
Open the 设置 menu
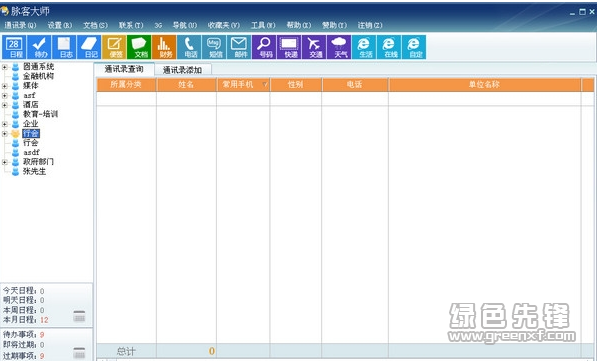[x=60, y=25]
